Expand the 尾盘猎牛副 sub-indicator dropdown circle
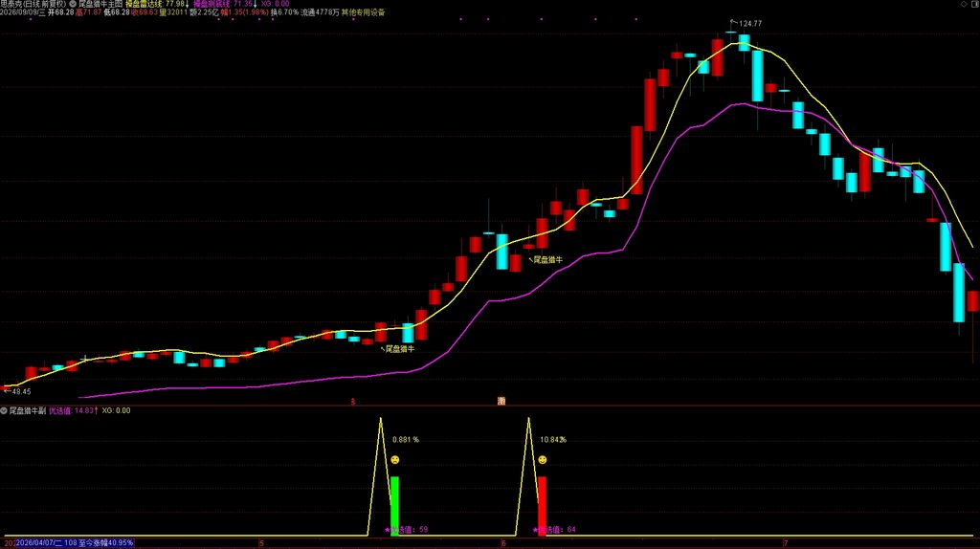Screen dimensions: 980x549 4,410
